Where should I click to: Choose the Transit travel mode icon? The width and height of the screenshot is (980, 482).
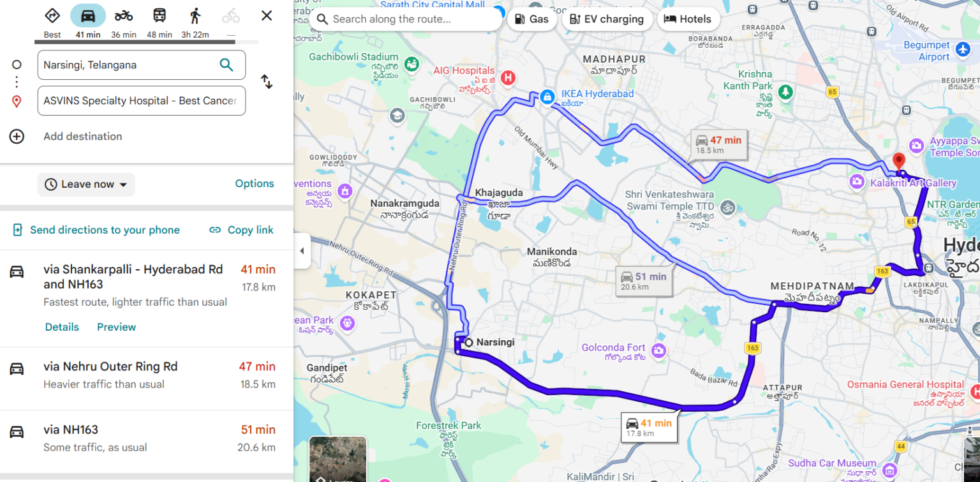(160, 15)
